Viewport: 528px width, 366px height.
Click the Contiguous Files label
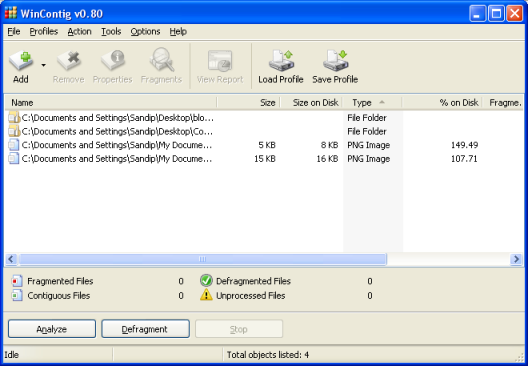[x=59, y=296]
